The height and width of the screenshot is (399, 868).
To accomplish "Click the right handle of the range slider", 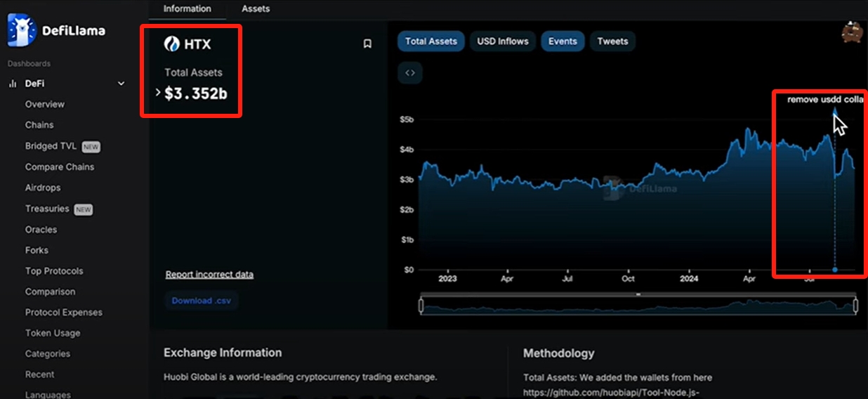I will 855,305.
